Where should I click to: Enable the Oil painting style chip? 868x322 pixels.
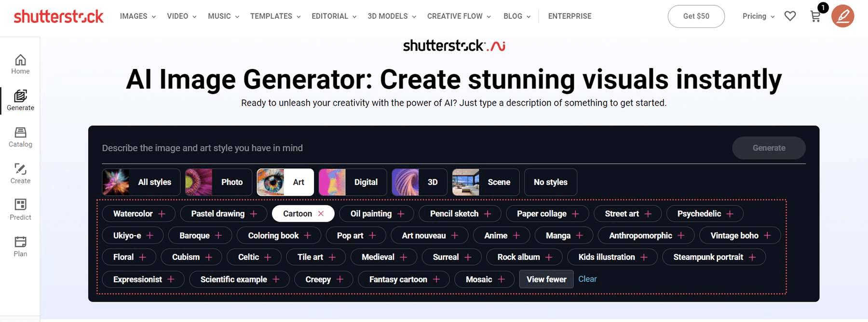pos(377,214)
